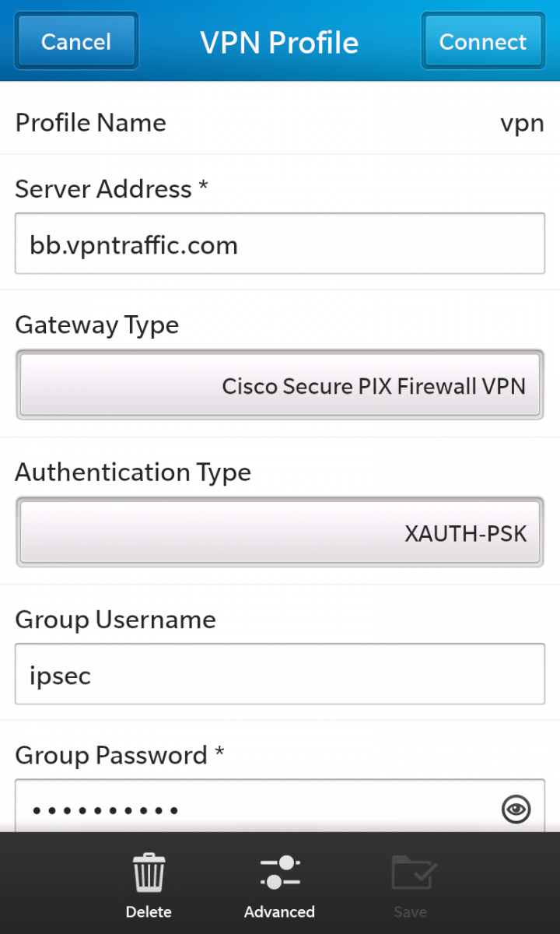This screenshot has width=560, height=934.
Task: Click the Gateway Type label text
Action: [96, 325]
